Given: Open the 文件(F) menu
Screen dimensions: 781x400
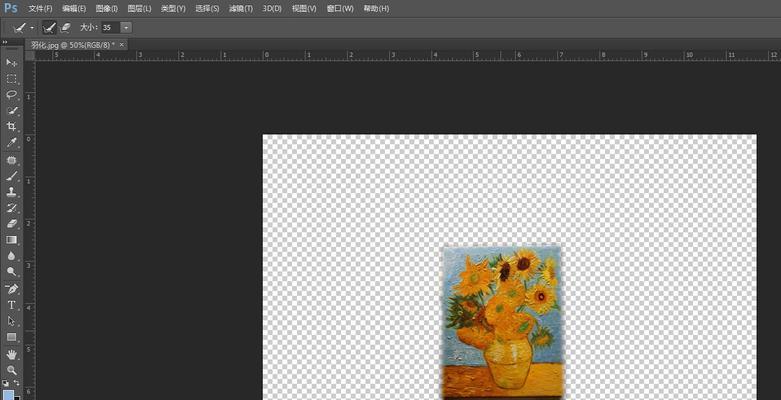Looking at the screenshot, I should tap(40, 8).
